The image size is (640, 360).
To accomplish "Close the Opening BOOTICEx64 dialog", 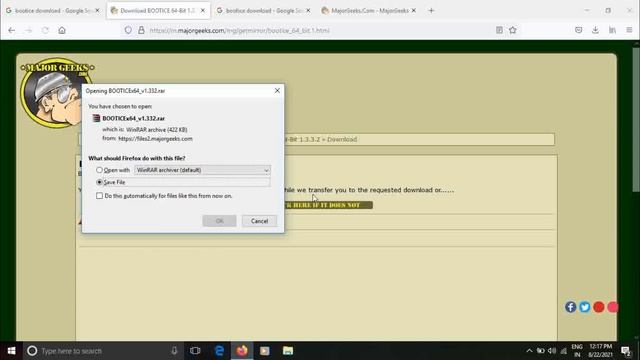I will pyautogui.click(x=277, y=91).
